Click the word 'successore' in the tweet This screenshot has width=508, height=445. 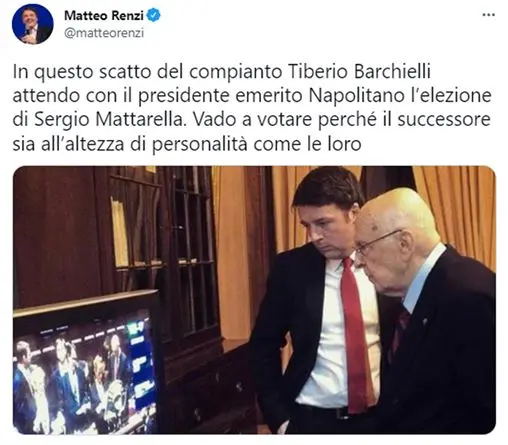(444, 120)
